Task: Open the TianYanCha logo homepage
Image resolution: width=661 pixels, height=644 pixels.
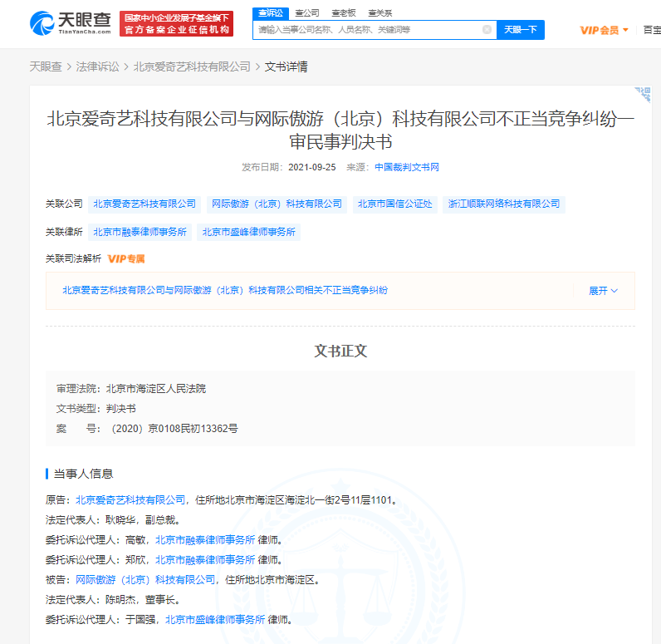Action: click(71, 23)
